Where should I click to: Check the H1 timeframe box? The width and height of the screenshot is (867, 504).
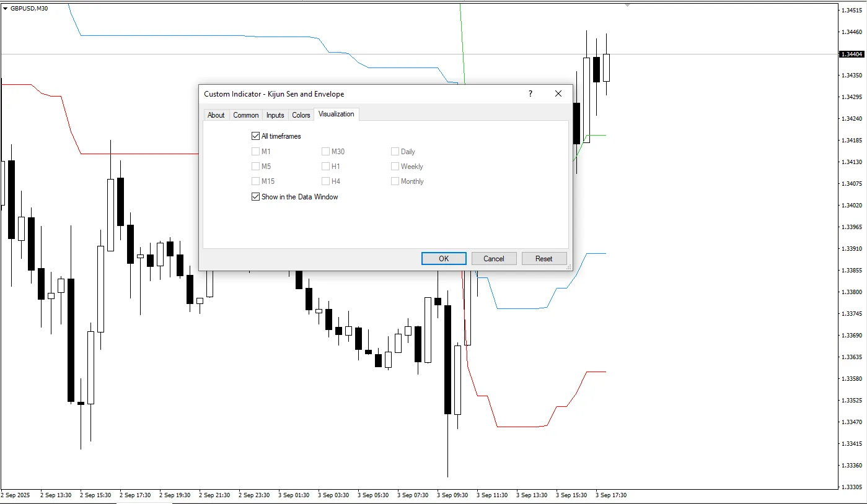pyautogui.click(x=326, y=167)
